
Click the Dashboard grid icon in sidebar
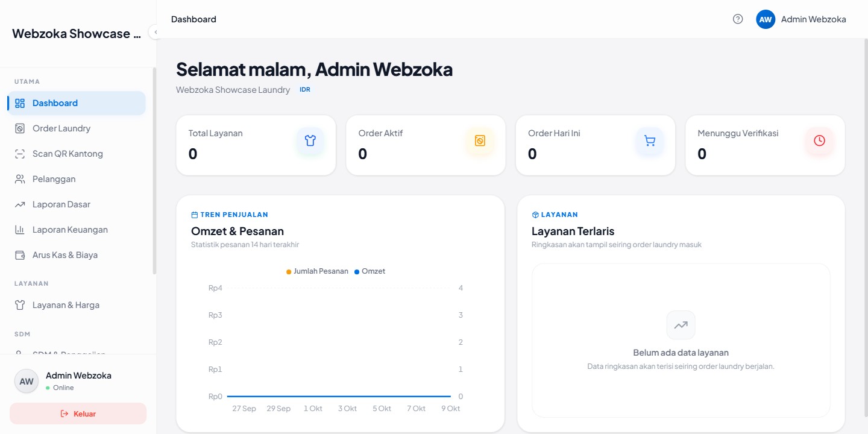(x=20, y=103)
